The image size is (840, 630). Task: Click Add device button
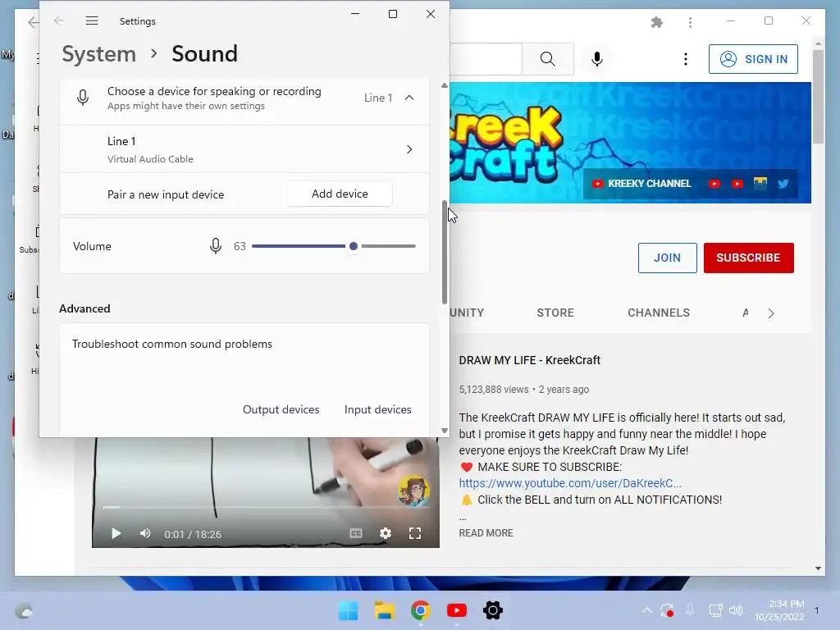click(340, 194)
